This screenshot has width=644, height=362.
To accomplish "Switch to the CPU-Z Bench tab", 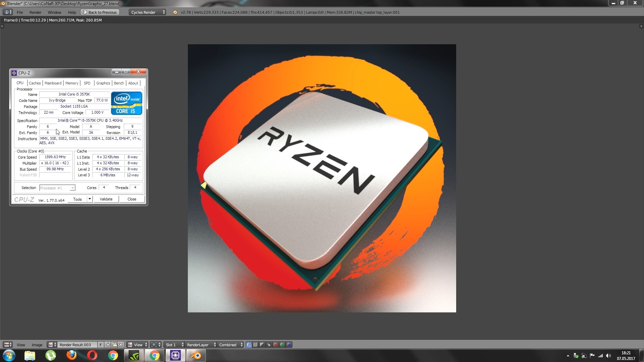I will coord(119,83).
